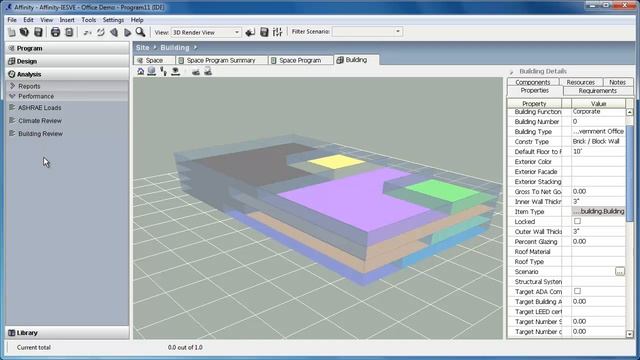The height and width of the screenshot is (360, 640).
Task: Click the 3D cube icon in render toolbar
Action: [152, 72]
